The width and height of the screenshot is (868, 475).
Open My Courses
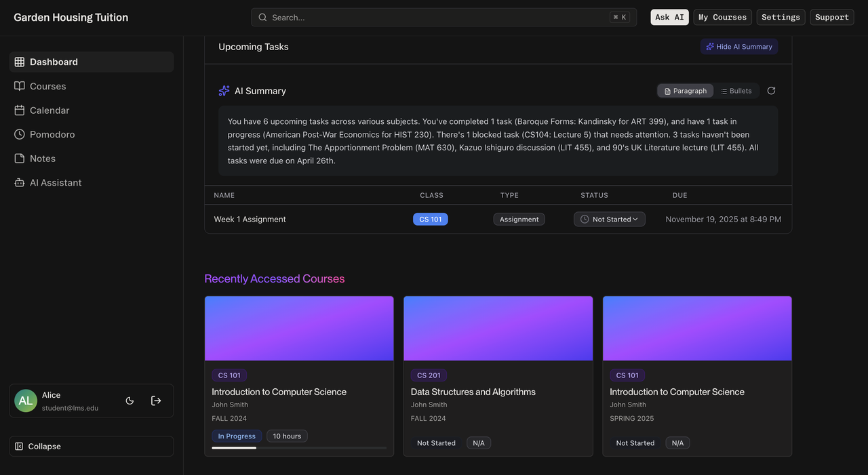pyautogui.click(x=722, y=17)
